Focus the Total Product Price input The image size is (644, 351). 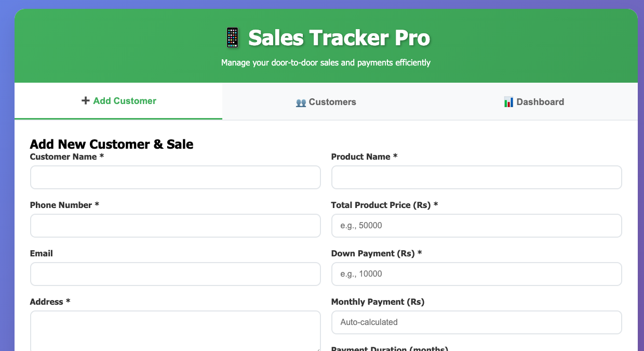pyautogui.click(x=476, y=226)
